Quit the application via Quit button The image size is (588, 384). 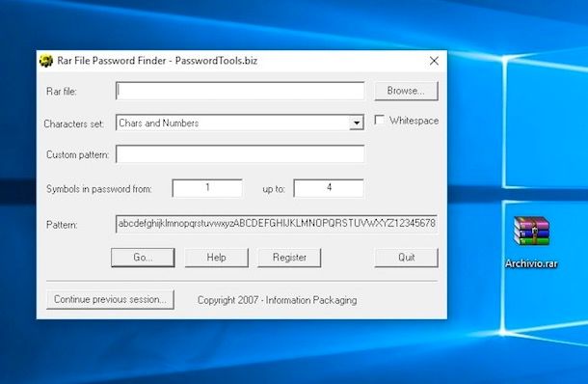[x=406, y=258]
